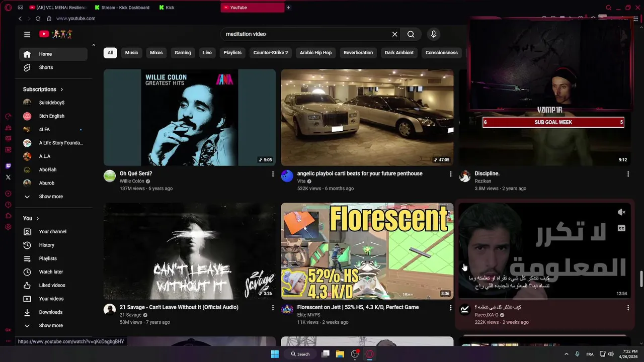Click the Opera GX menu logo
The width and height of the screenshot is (644, 362).
pos(8,8)
